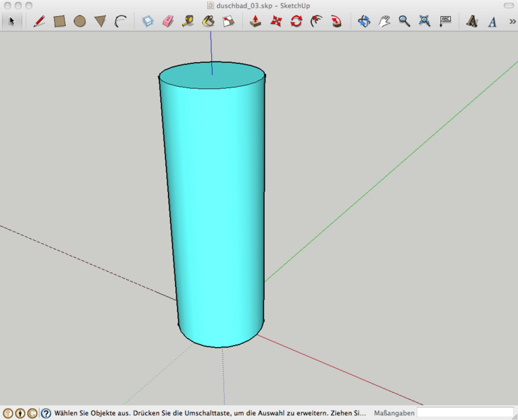Image resolution: width=518 pixels, height=420 pixels.
Task: Select the 3D Text tool
Action: coord(472,21)
